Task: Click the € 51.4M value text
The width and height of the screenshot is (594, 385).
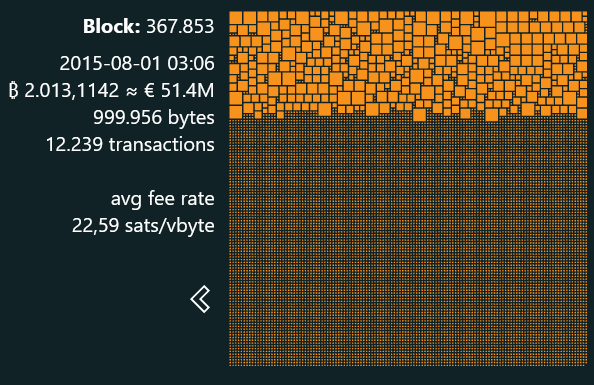Action: 179,91
